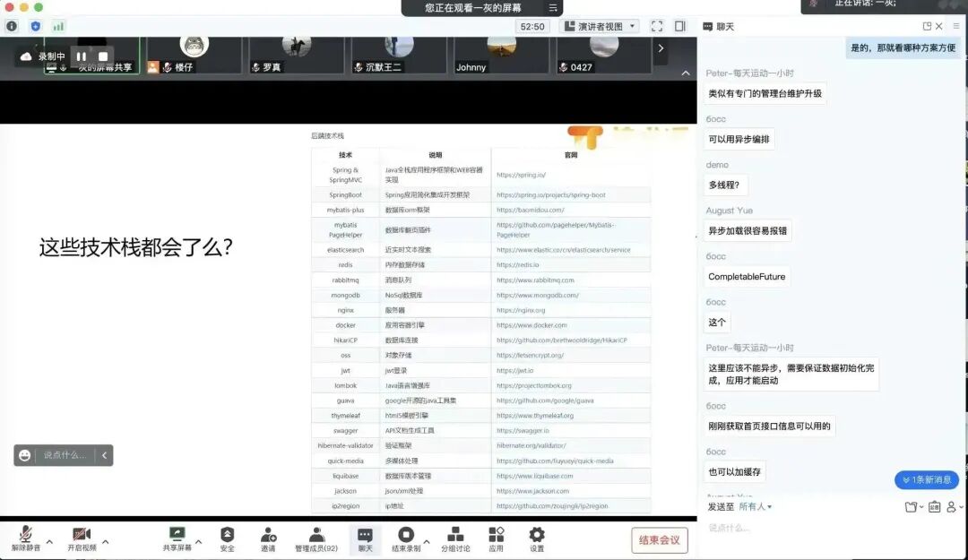Collapse the participant video strip
Screen dimensions: 968x560
(x=686, y=73)
